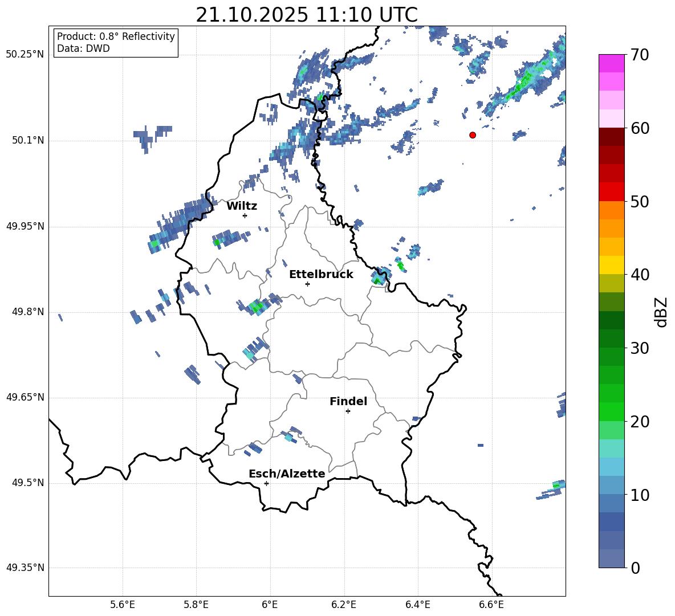
Task: Click the Data: DWD text
Action: pyautogui.click(x=83, y=48)
